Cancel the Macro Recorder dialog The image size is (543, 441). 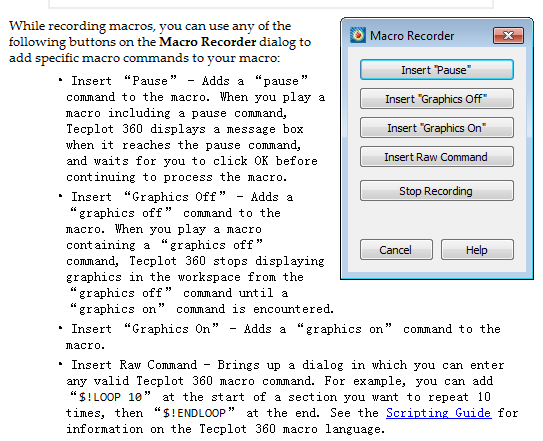coord(396,250)
